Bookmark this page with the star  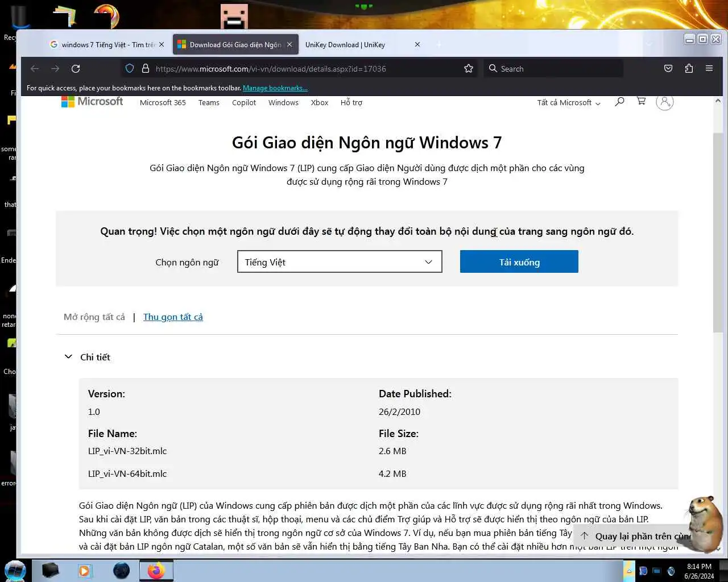tap(469, 69)
